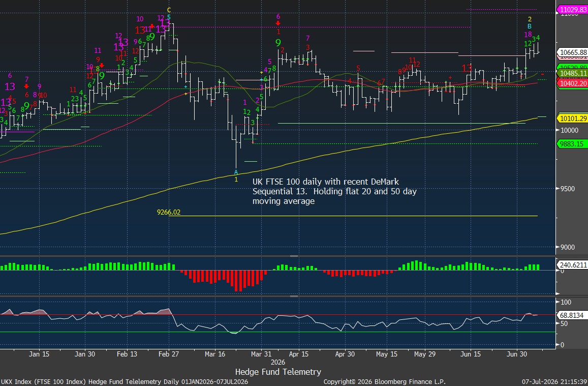Click the Mar 16 date axis label
This screenshot has height=386, width=588.
[x=214, y=354]
